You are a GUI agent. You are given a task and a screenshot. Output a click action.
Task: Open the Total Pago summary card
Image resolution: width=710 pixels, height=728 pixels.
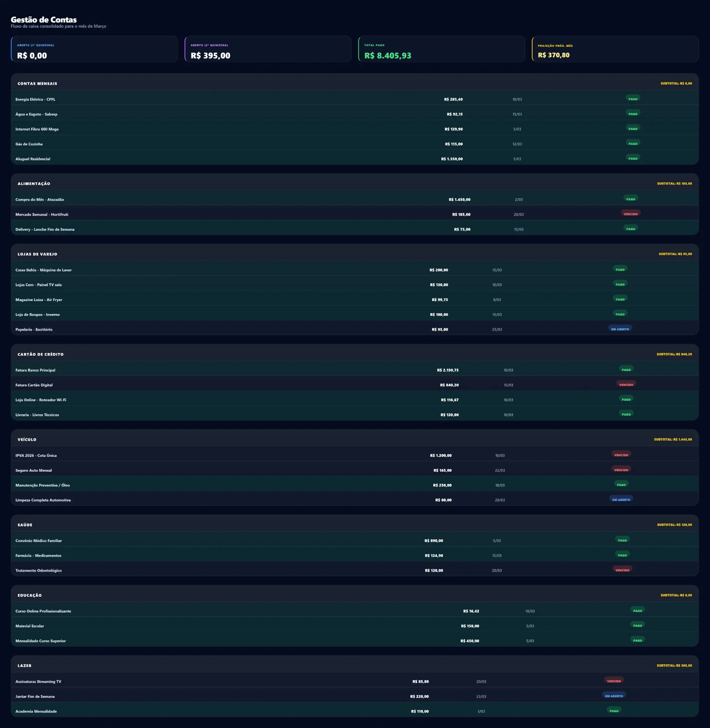point(442,49)
